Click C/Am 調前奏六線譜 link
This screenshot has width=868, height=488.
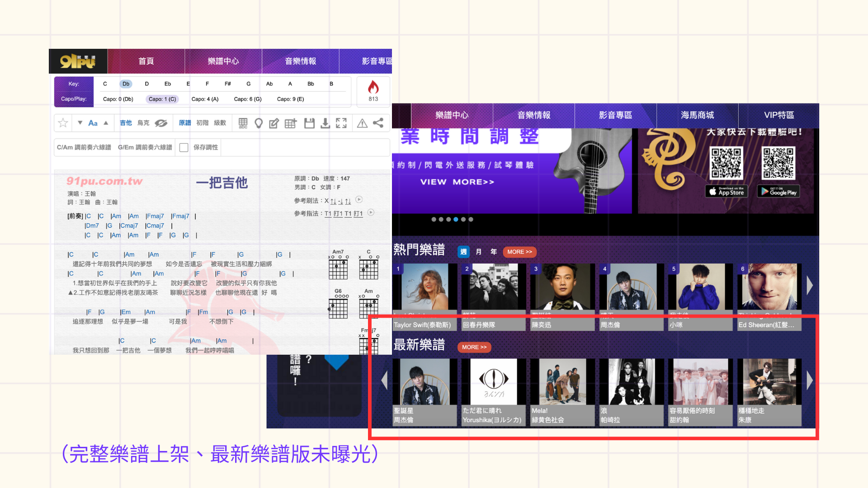click(84, 147)
